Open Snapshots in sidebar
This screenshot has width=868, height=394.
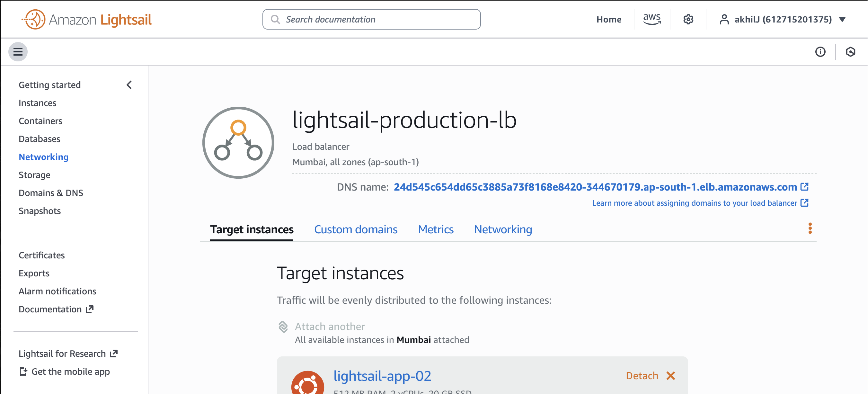click(40, 211)
